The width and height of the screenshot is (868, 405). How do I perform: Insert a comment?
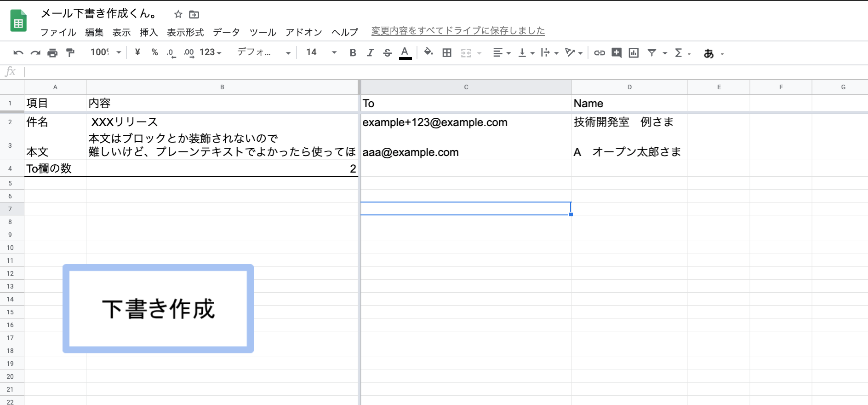tap(617, 53)
